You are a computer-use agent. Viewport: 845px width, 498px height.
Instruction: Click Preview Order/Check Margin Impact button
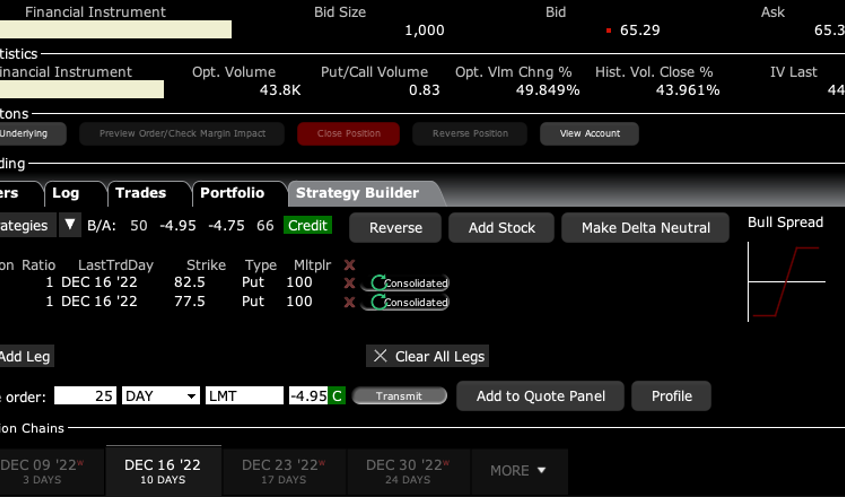point(182,134)
